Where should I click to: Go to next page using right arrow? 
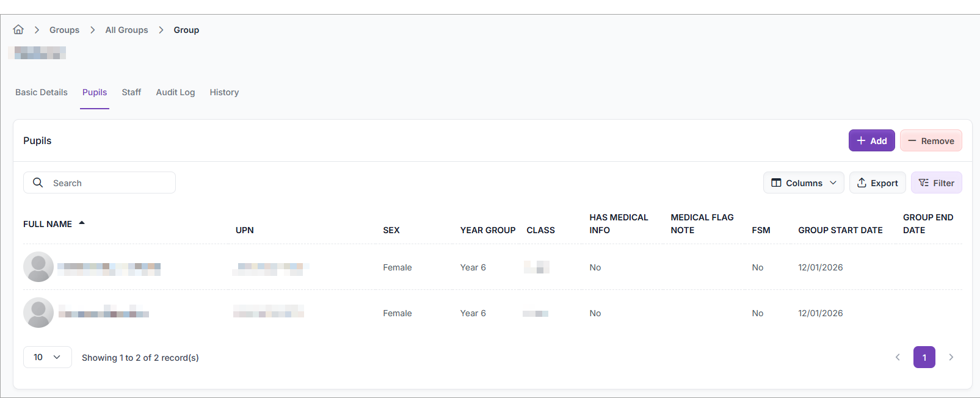tap(951, 357)
